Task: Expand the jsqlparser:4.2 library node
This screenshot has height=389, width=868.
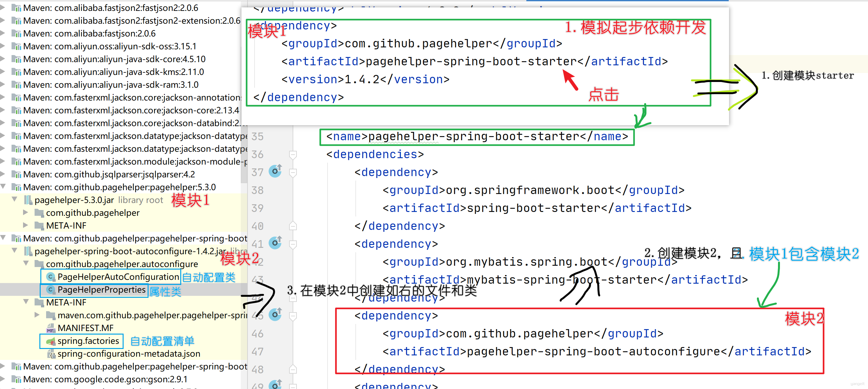Action: click(x=2, y=174)
